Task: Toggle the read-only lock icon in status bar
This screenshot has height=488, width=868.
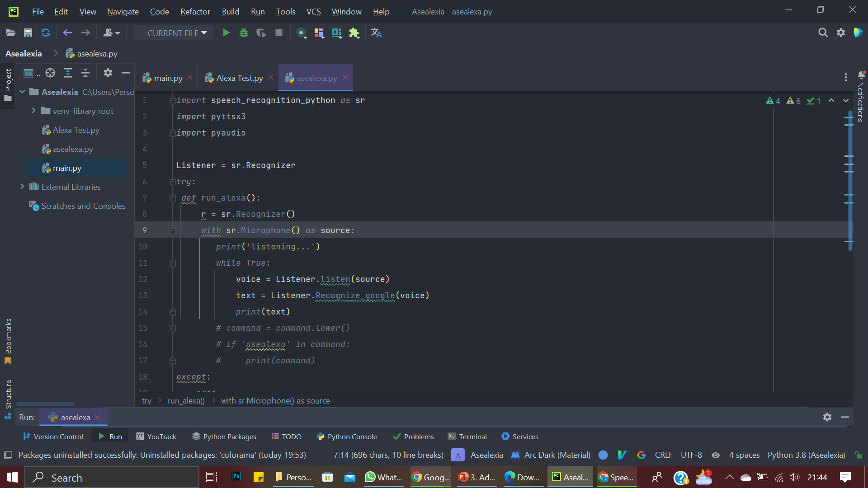Action: tap(858, 455)
